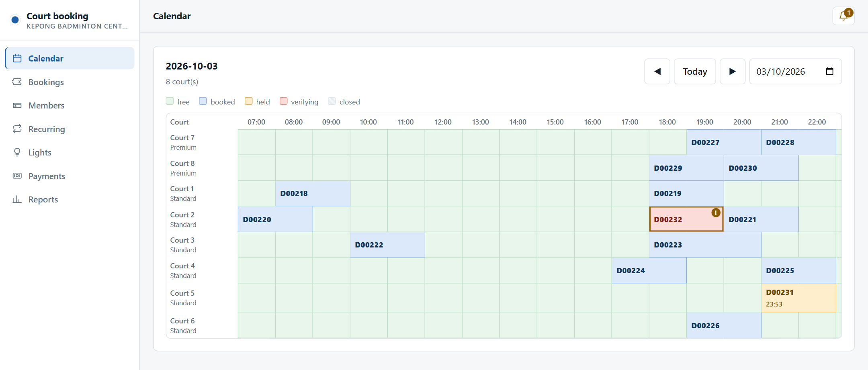Click the verifying legend swatch
The height and width of the screenshot is (370, 868).
click(x=283, y=101)
